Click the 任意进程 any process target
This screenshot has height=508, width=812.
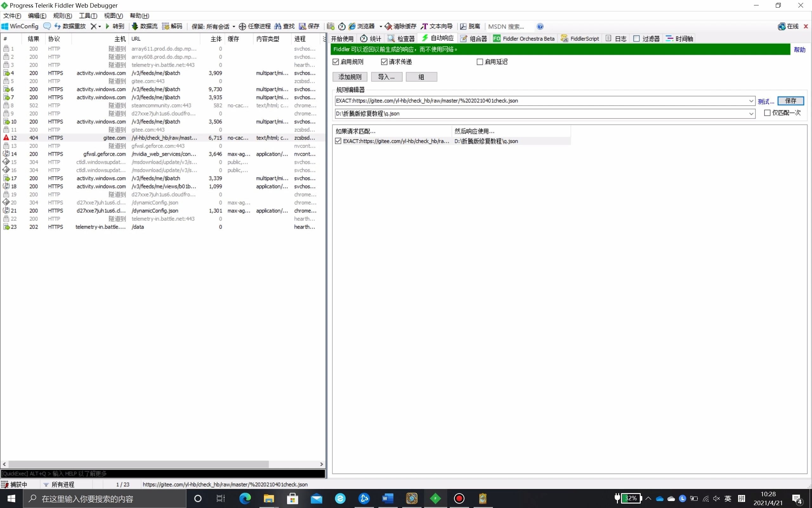click(255, 26)
